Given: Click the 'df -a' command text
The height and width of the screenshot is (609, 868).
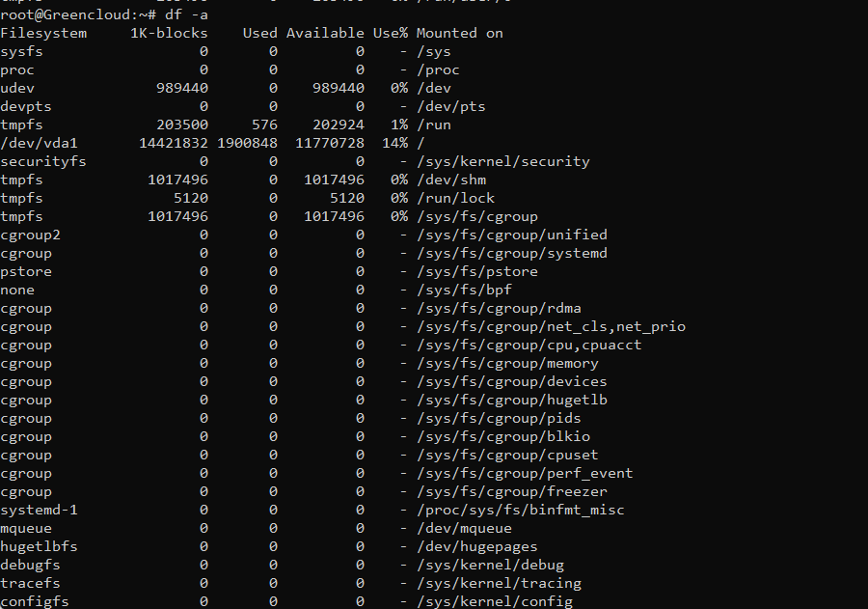Looking at the screenshot, I should click(186, 14).
